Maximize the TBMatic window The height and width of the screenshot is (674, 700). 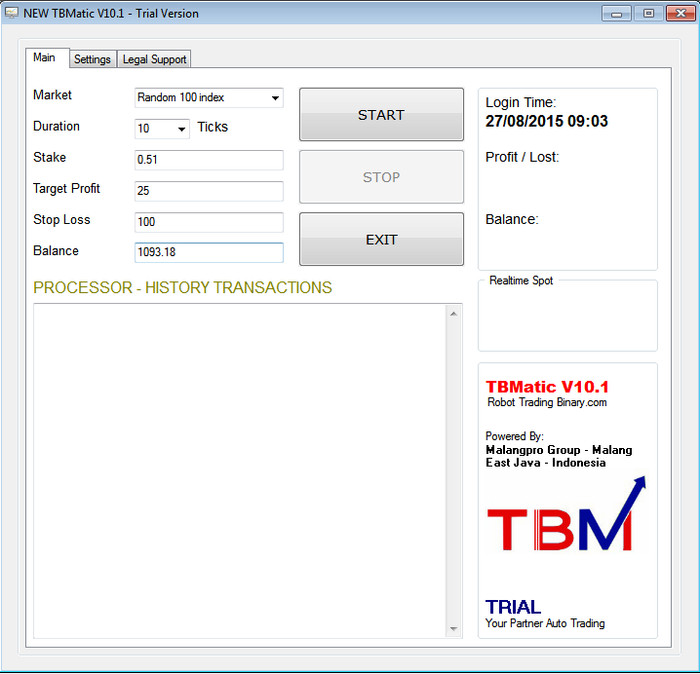click(x=648, y=13)
